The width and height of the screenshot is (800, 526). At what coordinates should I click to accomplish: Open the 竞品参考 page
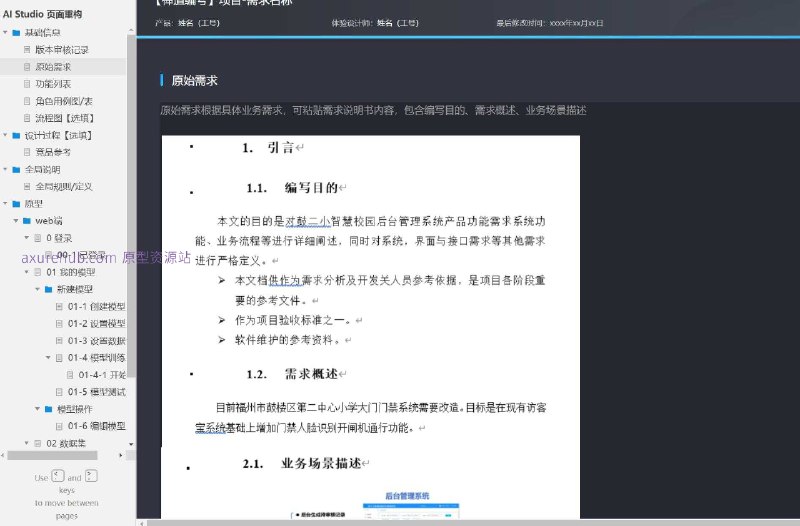(53, 152)
